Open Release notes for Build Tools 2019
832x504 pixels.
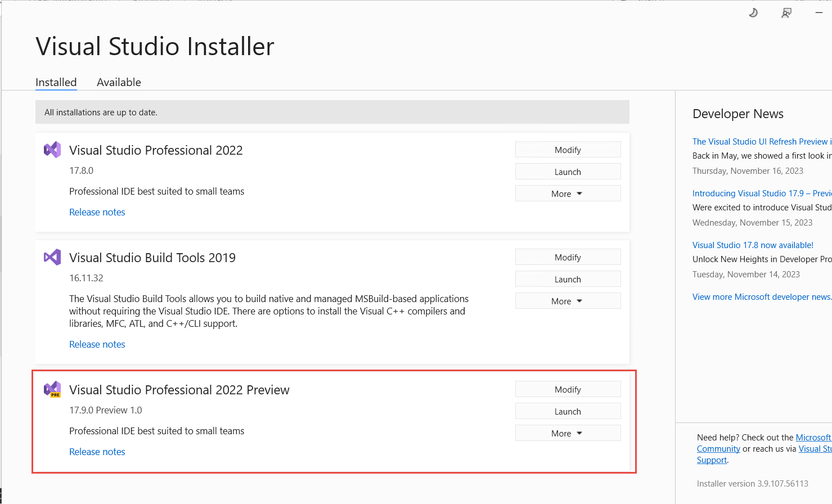(x=97, y=344)
